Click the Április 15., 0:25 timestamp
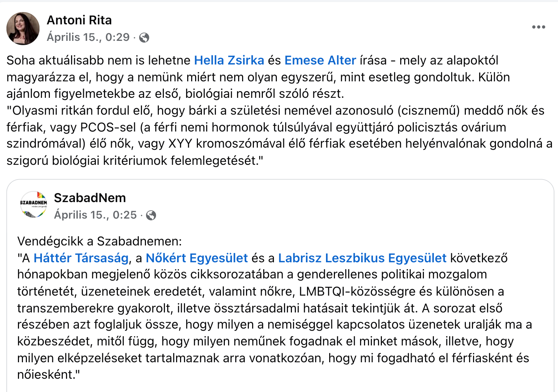The height and width of the screenshot is (392, 558). [x=95, y=215]
